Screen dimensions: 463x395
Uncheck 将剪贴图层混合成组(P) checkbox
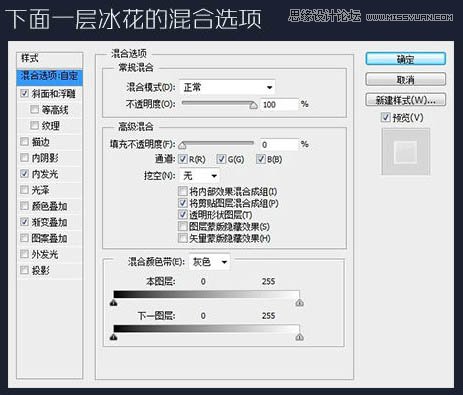[x=183, y=203]
